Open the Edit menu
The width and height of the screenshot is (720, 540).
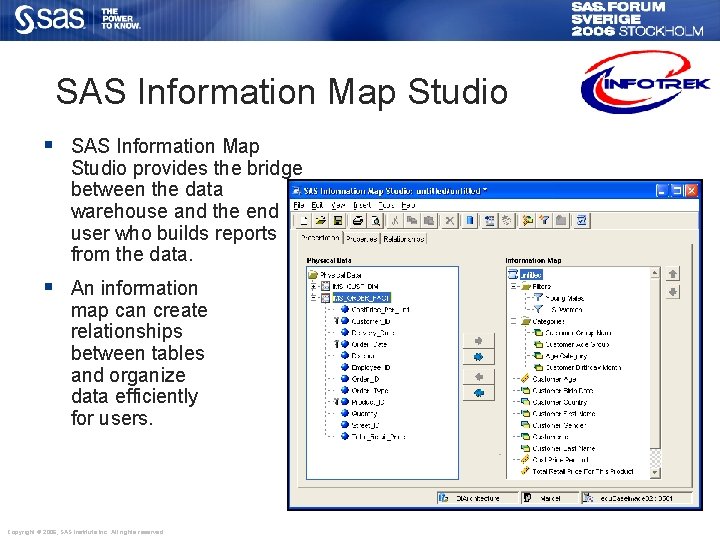point(317,205)
